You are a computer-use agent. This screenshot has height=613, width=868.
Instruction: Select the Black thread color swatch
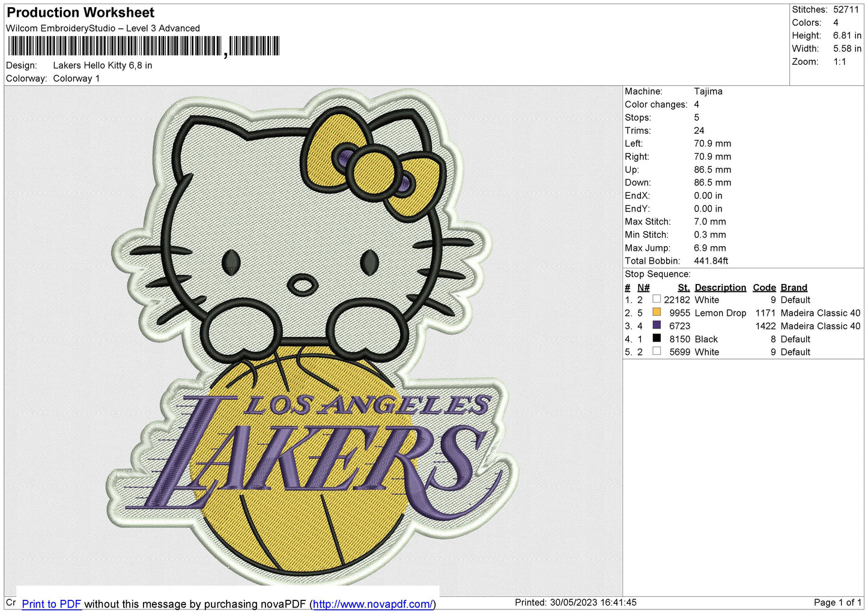[657, 339]
